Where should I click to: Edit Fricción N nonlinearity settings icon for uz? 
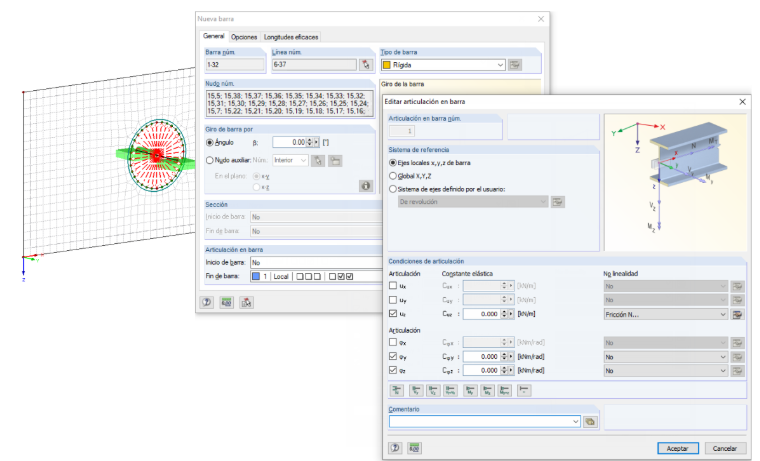point(737,315)
